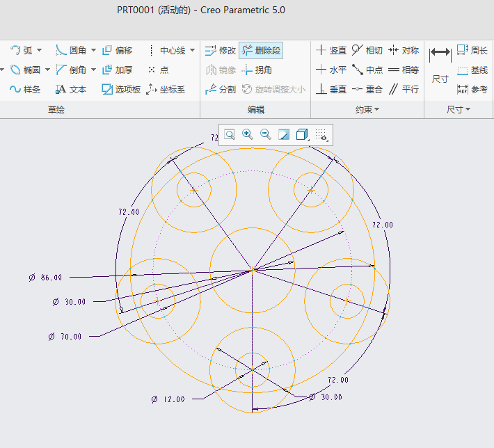Select the Ellipse (椭圆) tool
Image resolution: width=494 pixels, height=448 pixels.
click(x=25, y=70)
